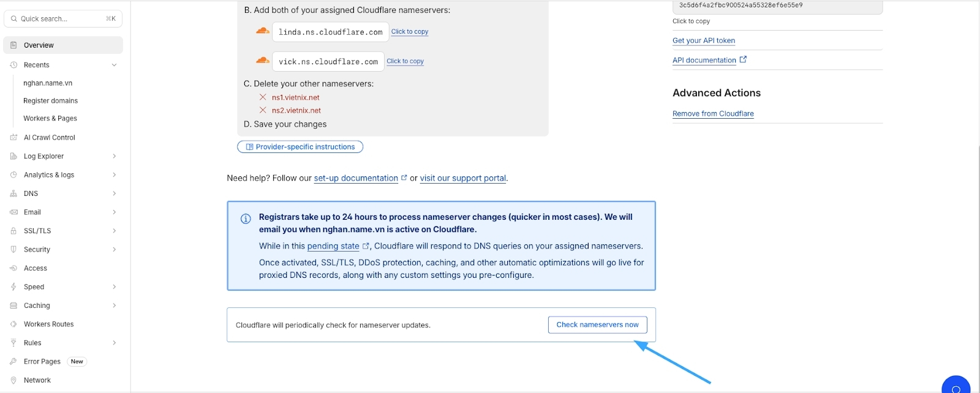This screenshot has width=980, height=393.
Task: Click the New badge next to Error Pages
Action: click(x=77, y=362)
